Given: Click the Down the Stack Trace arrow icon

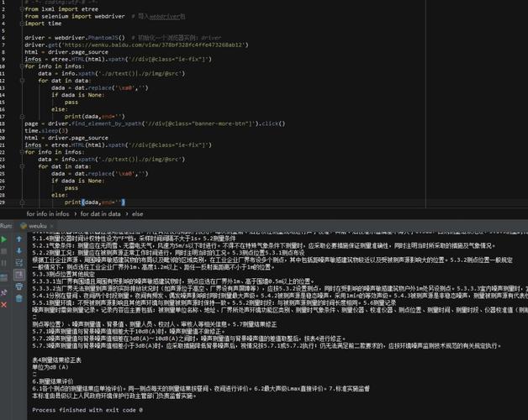Looking at the screenshot, I should point(18,250).
